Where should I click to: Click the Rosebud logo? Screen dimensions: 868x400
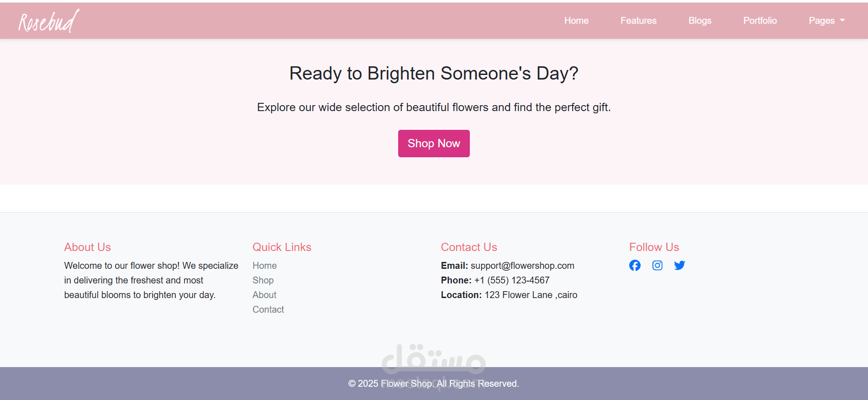point(48,21)
